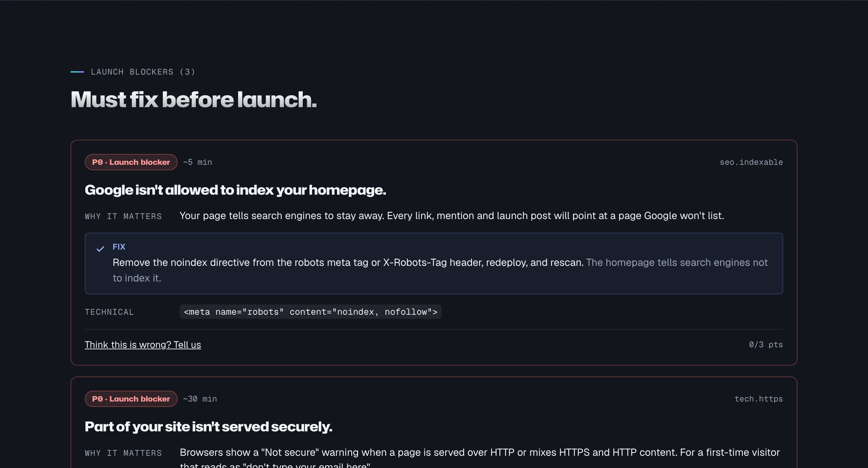
Task: Click the heading 'Google isn't allowed to index your homepage.'
Action: coord(235,190)
